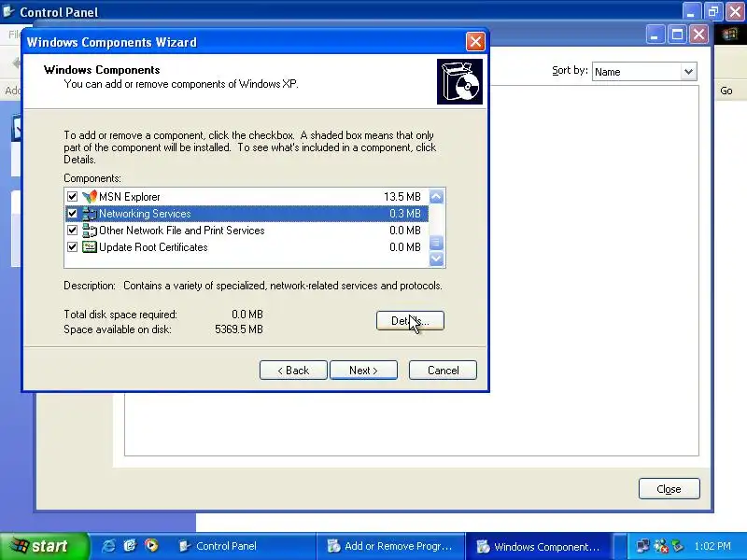The image size is (747, 560).
Task: Select the Networking Services row label
Action: [145, 214]
